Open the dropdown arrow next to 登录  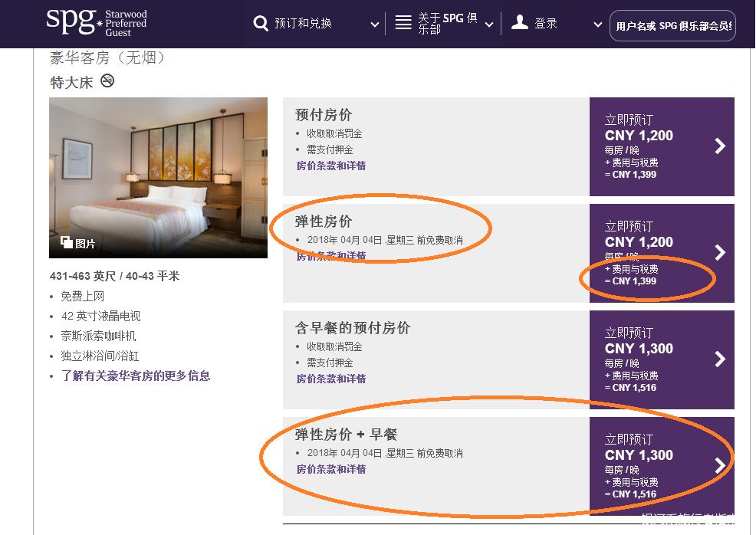point(597,24)
